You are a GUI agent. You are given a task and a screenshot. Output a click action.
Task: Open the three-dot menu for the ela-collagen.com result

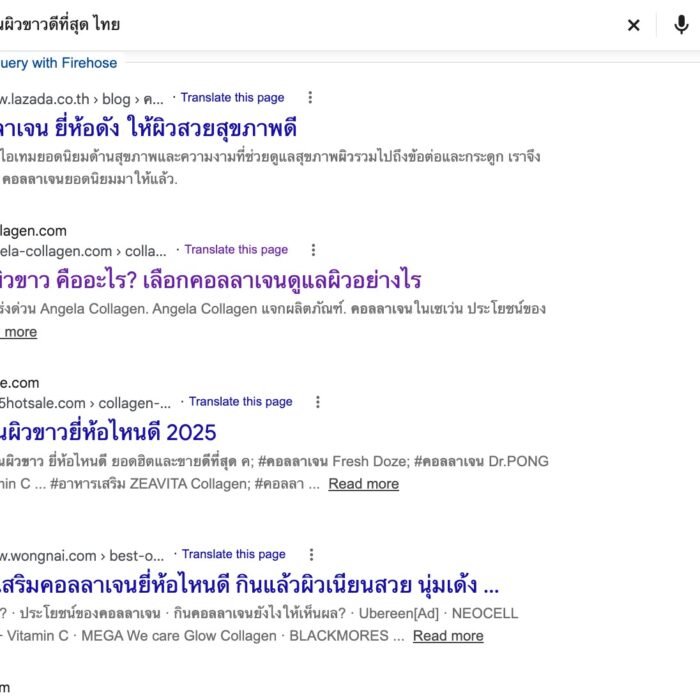click(x=313, y=250)
